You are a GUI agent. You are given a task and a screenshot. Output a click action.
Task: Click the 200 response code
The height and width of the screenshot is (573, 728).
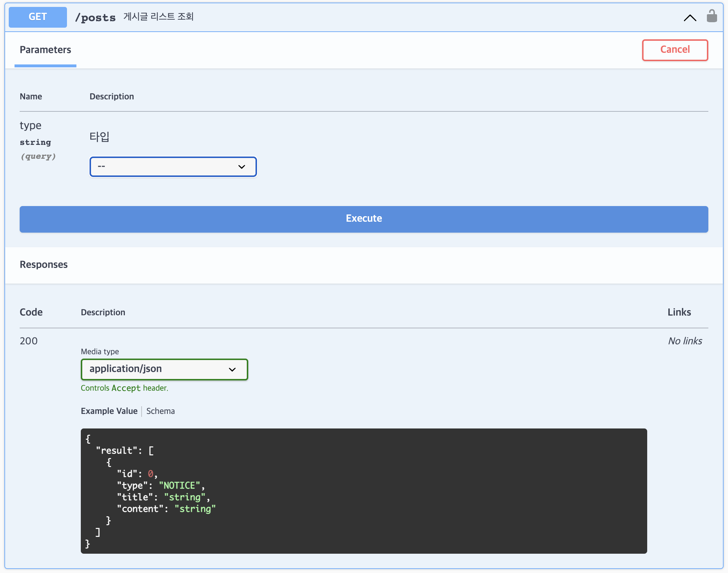click(29, 341)
